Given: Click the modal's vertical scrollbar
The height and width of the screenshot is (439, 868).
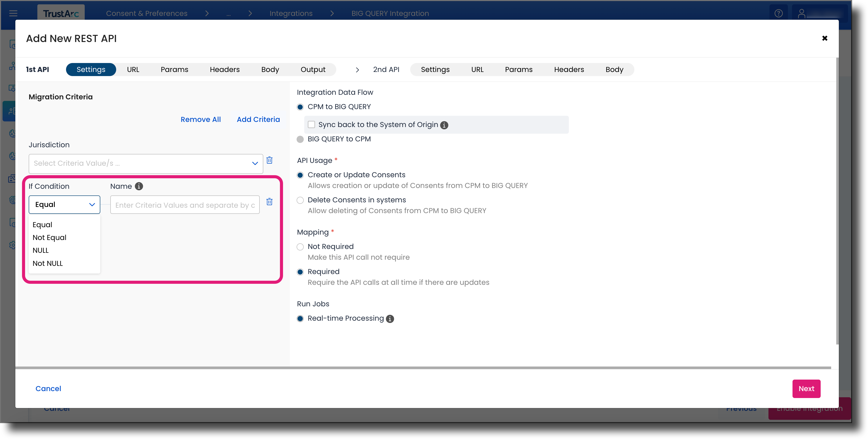Looking at the screenshot, I should coord(837,201).
